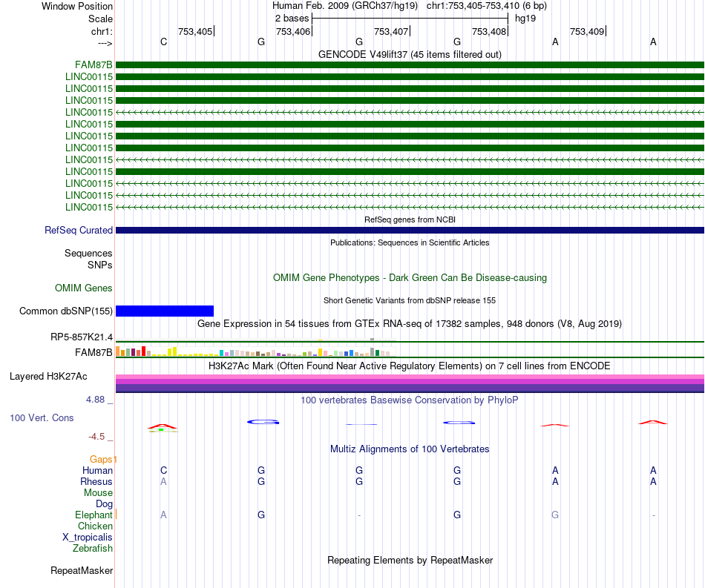
Task: Click the 753,407 coordinate tick
Action: pyautogui.click(x=391, y=31)
